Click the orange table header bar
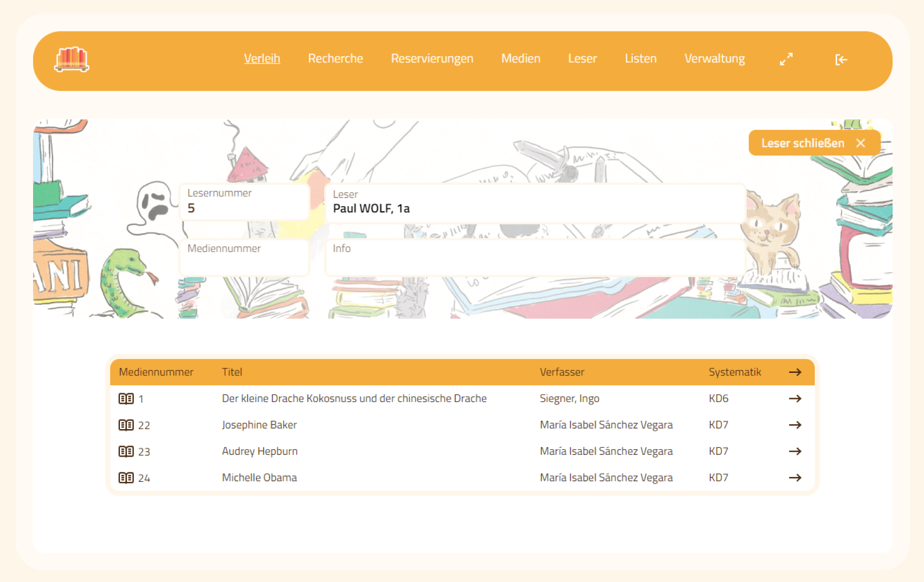Viewport: 924px width, 582px height. 444,372
